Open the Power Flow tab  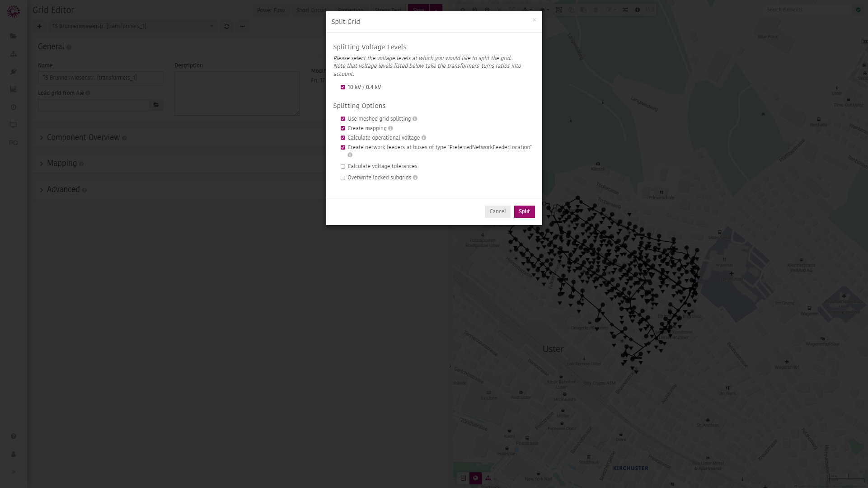tap(271, 10)
